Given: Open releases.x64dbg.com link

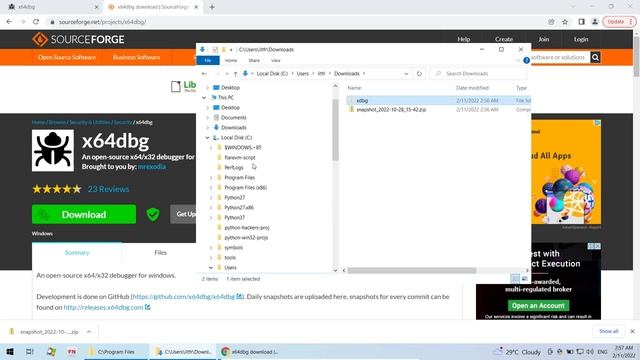Looking at the screenshot, I should [103, 307].
